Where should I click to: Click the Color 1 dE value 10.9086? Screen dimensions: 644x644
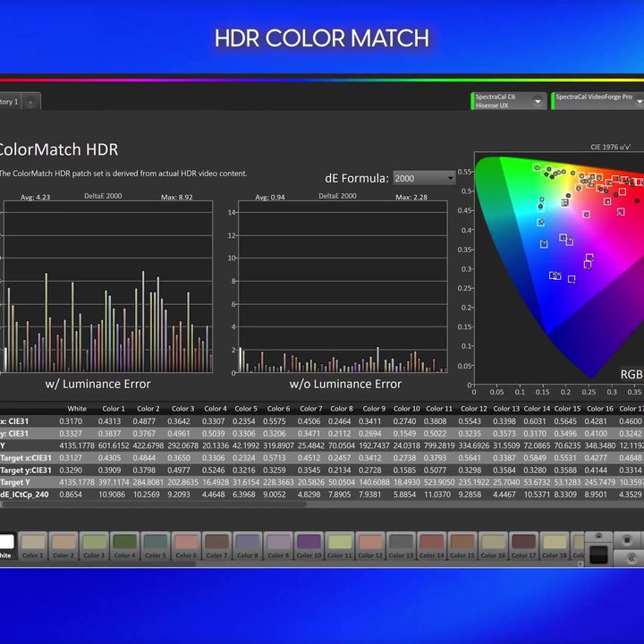coord(112,495)
